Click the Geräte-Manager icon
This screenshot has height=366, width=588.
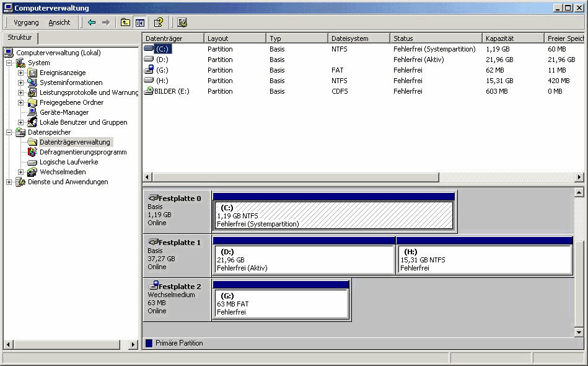point(33,112)
